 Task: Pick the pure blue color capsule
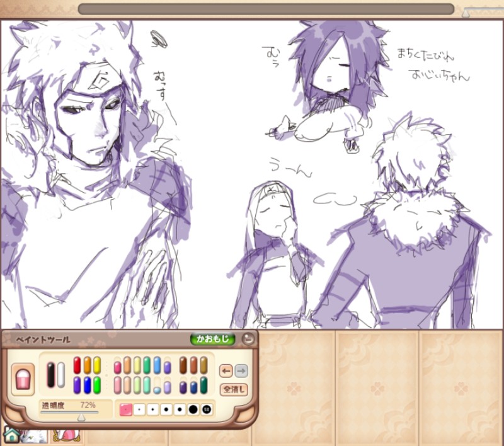[x=87, y=385]
